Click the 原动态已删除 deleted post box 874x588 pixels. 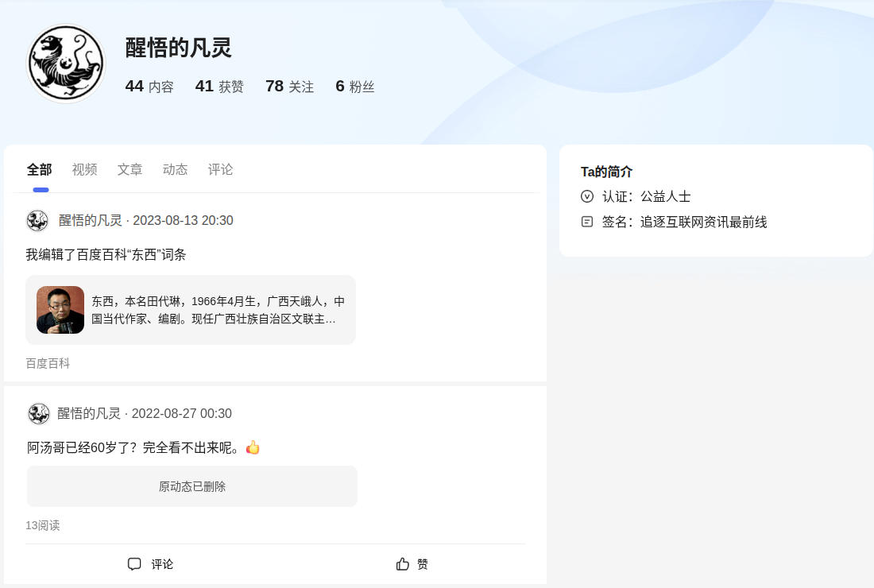click(x=191, y=486)
